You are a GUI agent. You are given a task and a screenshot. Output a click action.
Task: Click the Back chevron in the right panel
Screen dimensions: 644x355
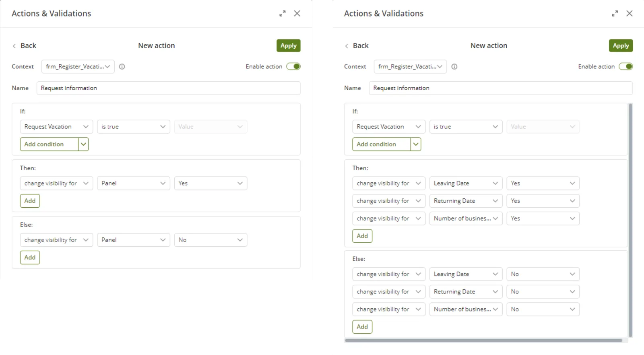click(347, 46)
